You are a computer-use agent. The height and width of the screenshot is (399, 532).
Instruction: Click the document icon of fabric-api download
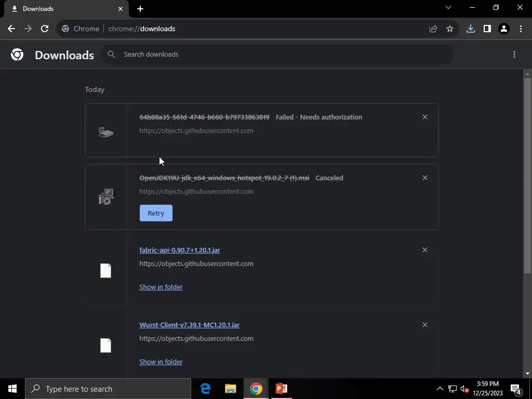coord(106,271)
